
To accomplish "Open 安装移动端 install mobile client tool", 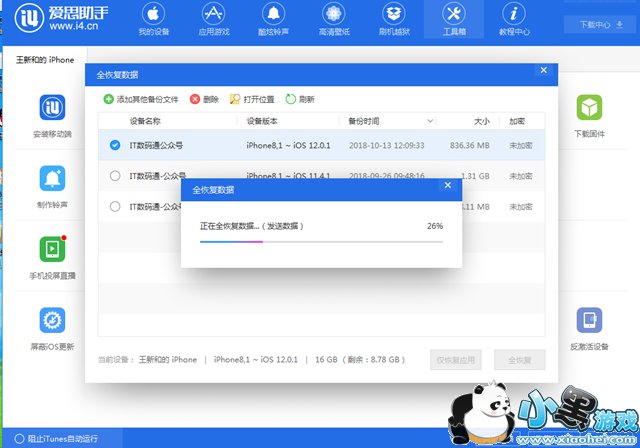I will (x=52, y=116).
